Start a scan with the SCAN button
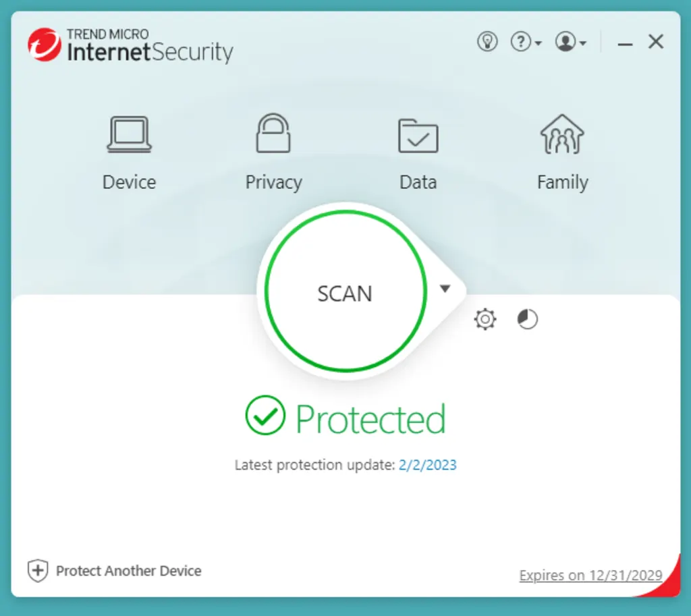This screenshot has height=616, width=691. pyautogui.click(x=344, y=293)
